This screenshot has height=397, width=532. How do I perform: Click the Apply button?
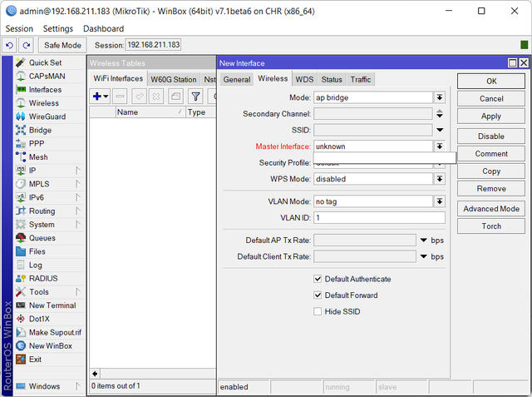click(491, 117)
